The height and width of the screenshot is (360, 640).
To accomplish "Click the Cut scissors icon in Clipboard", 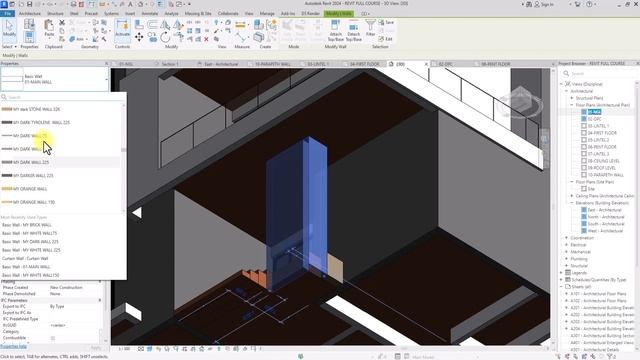I will (62, 23).
